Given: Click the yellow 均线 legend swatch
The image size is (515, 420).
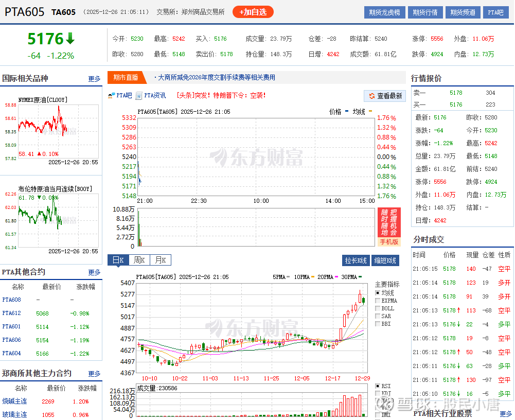Looking at the screenshot, I should 370,111.
